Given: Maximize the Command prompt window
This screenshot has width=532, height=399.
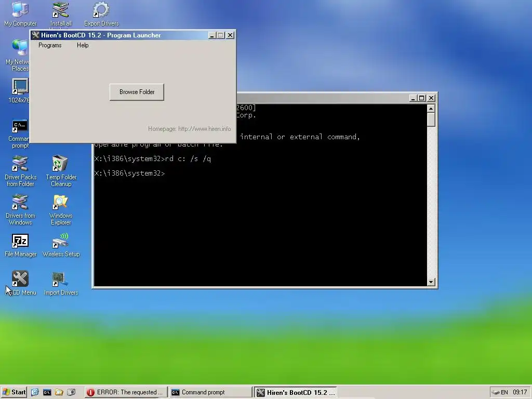Looking at the screenshot, I should pos(422,98).
